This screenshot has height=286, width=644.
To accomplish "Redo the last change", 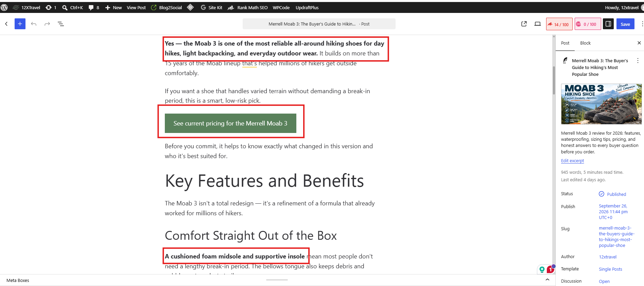I will pos(47,24).
